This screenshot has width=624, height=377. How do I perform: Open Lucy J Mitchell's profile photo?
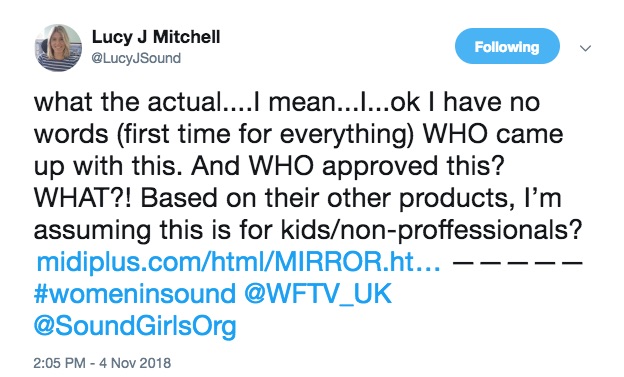(x=58, y=48)
